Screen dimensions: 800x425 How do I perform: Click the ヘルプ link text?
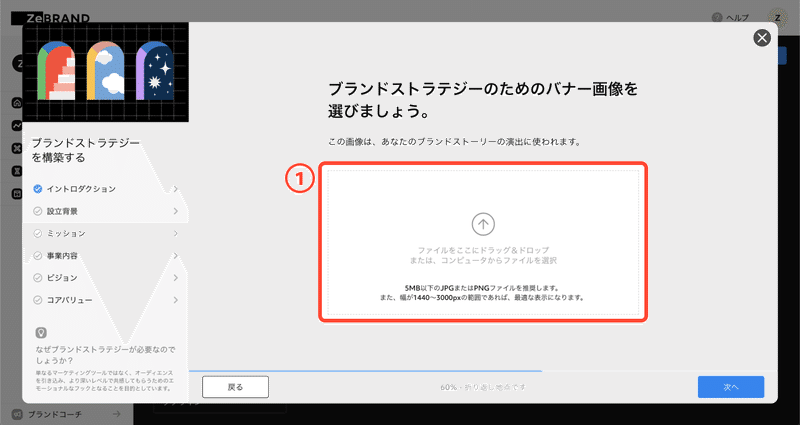point(737,18)
